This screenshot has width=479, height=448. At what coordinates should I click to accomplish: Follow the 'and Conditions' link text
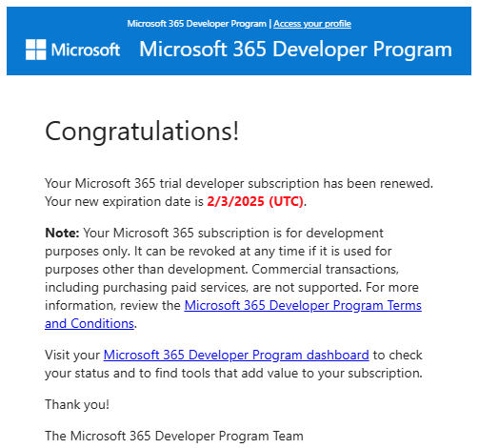pos(90,323)
